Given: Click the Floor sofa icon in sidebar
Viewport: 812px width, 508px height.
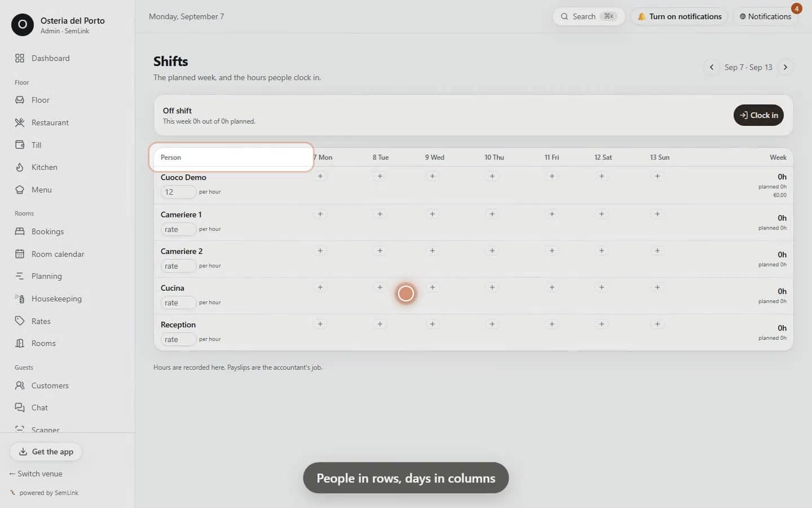Looking at the screenshot, I should pyautogui.click(x=20, y=100).
